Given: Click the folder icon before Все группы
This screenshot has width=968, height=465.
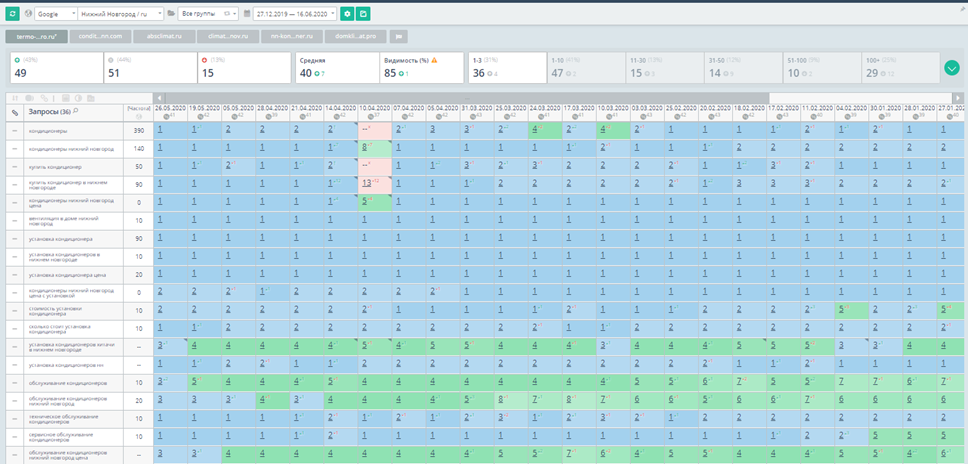Looking at the screenshot, I should point(171,13).
